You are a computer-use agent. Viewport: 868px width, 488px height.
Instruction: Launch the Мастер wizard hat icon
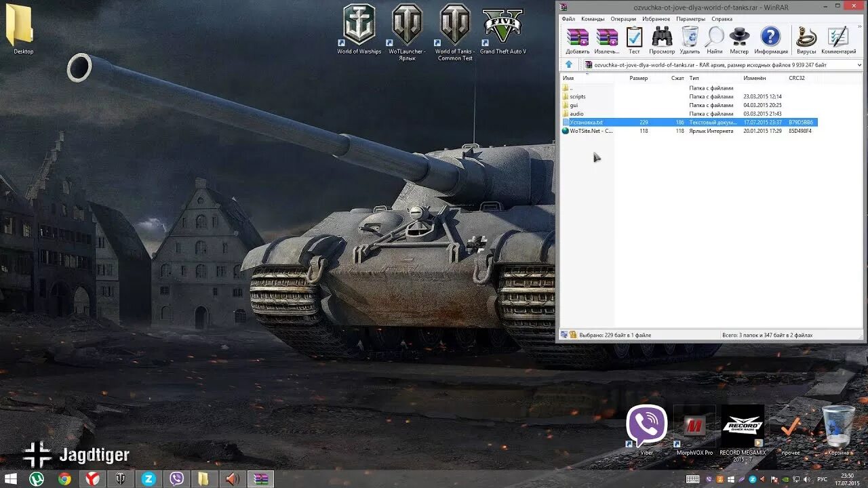pos(739,41)
